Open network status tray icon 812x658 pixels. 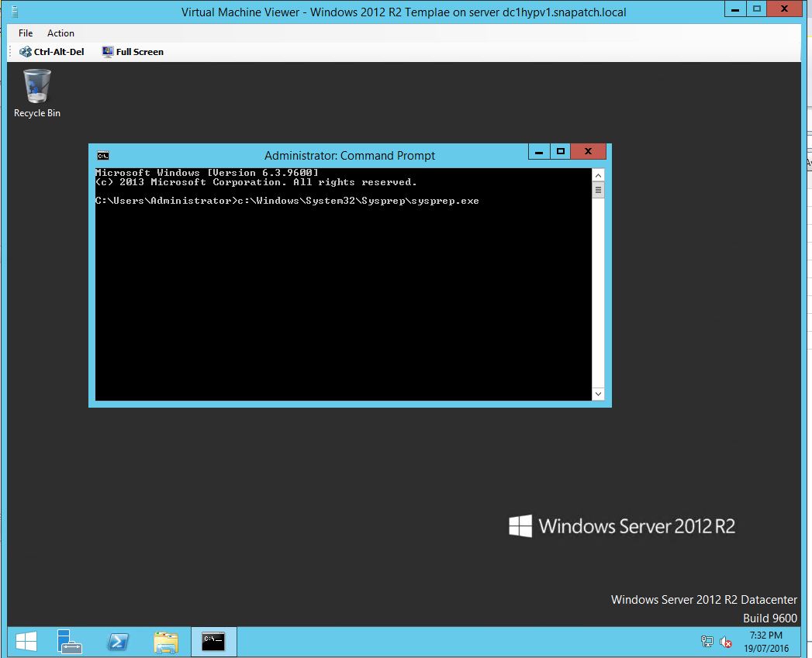click(707, 642)
